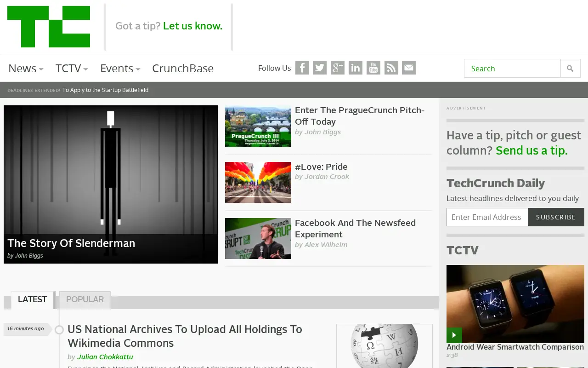588x368 pixels.
Task: Open the CrunchBase menu item
Action: (x=183, y=69)
